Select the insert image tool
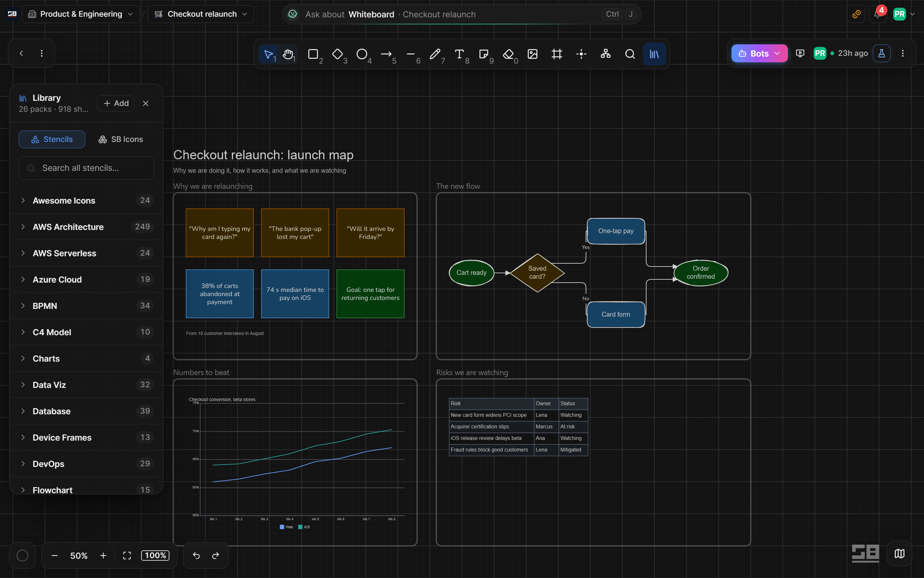This screenshot has height=578, width=924. [533, 54]
